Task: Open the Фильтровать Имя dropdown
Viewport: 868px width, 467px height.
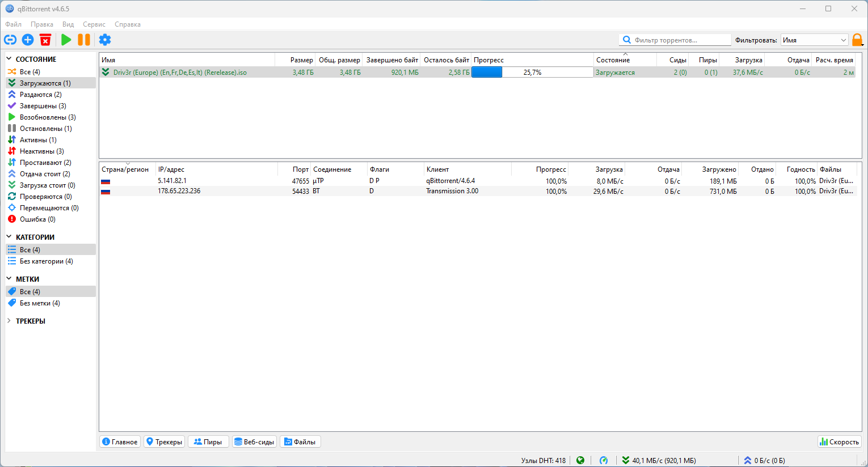Action: (815, 40)
